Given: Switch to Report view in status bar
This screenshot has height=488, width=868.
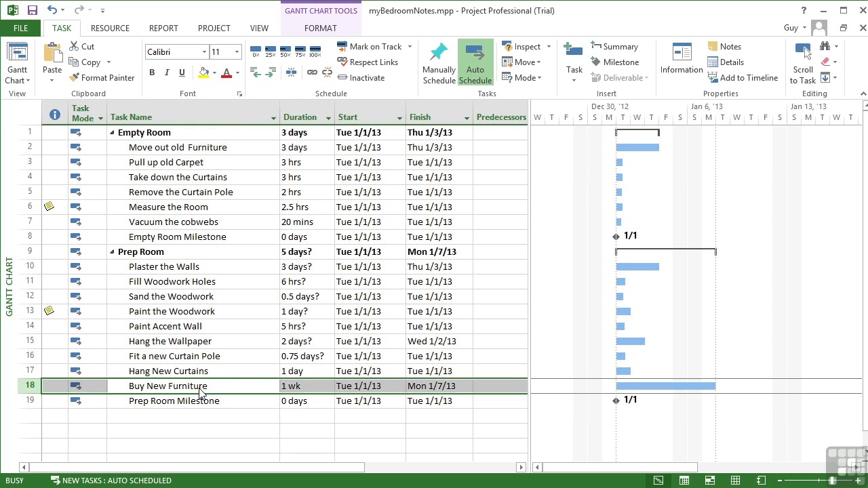Looking at the screenshot, I should tap(762, 481).
